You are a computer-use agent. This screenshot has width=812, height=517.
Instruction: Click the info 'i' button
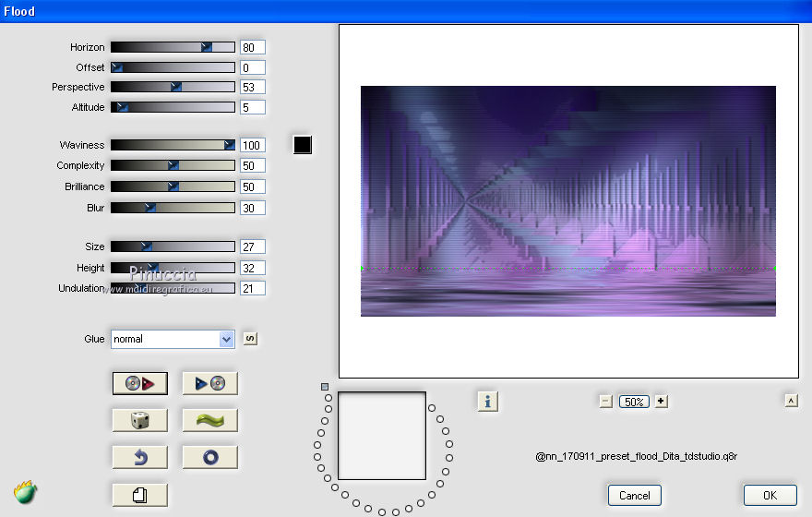pyautogui.click(x=488, y=402)
